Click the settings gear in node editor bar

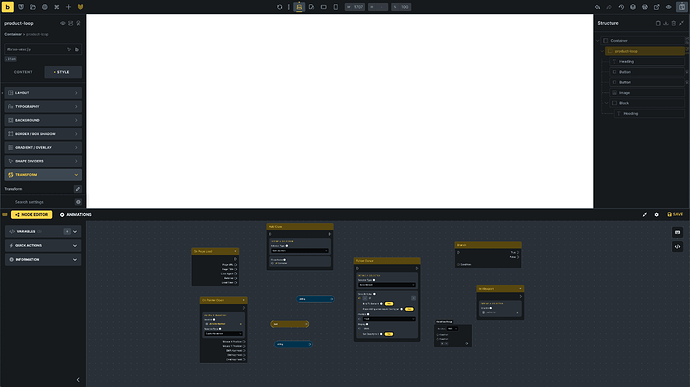click(657, 214)
